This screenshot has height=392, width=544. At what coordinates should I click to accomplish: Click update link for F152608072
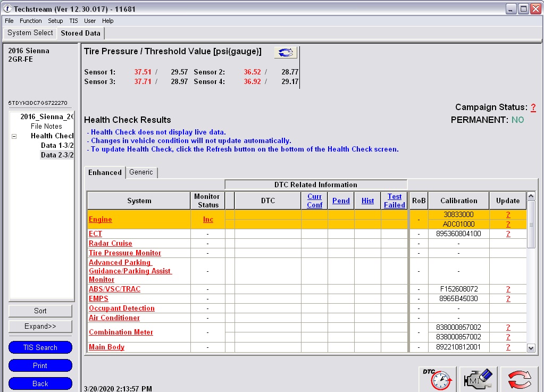click(508, 289)
